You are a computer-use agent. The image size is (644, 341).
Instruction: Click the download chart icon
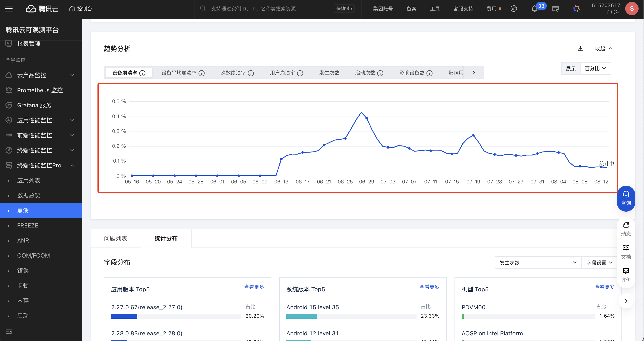coord(580,48)
